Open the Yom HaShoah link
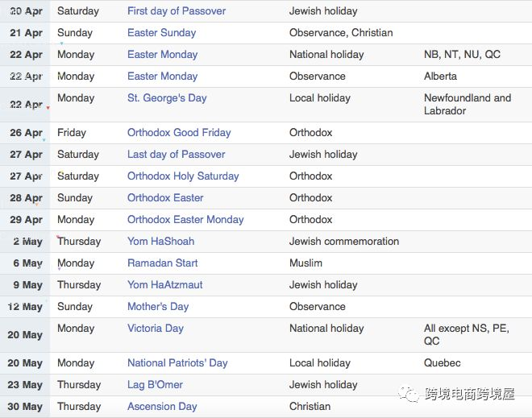The height and width of the screenshot is (418, 532). point(161,241)
